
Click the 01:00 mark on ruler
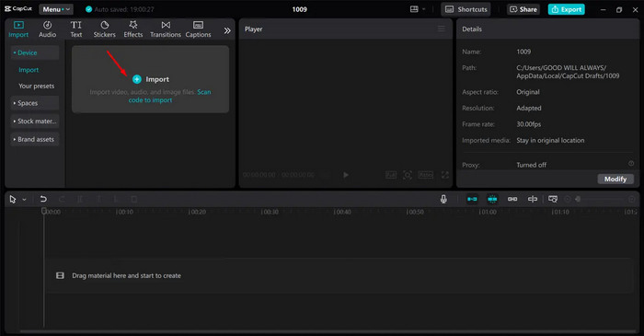488,212
